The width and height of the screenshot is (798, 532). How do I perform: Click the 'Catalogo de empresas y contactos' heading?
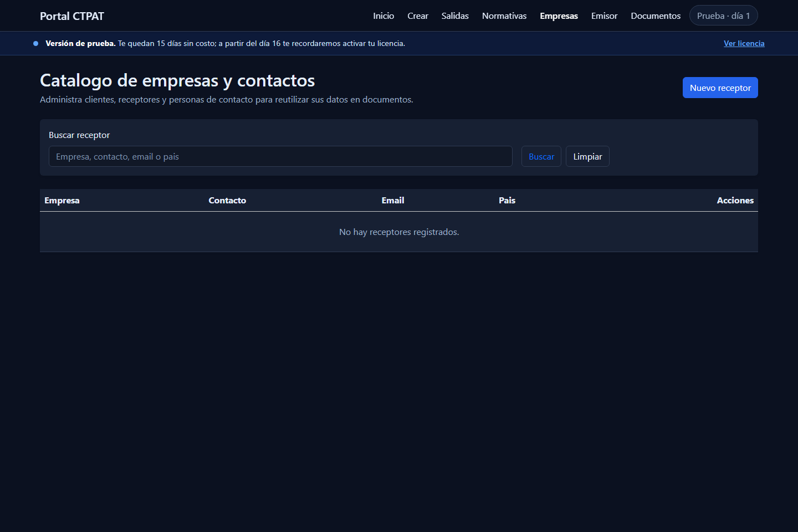click(x=177, y=81)
